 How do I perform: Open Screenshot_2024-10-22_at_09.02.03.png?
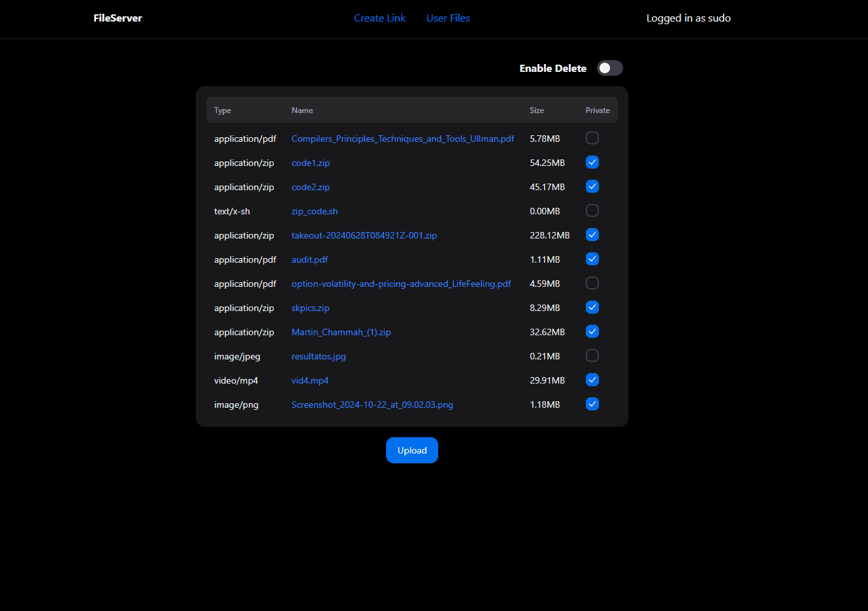tap(372, 405)
